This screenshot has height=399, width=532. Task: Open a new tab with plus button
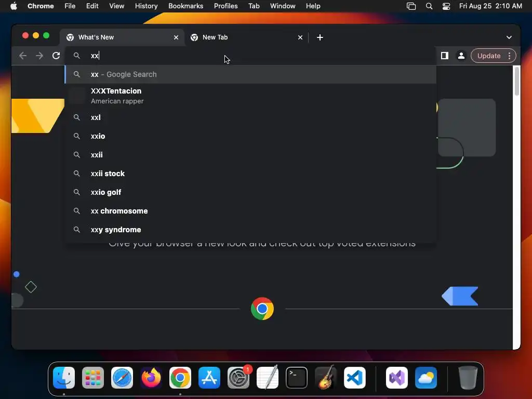(x=320, y=37)
